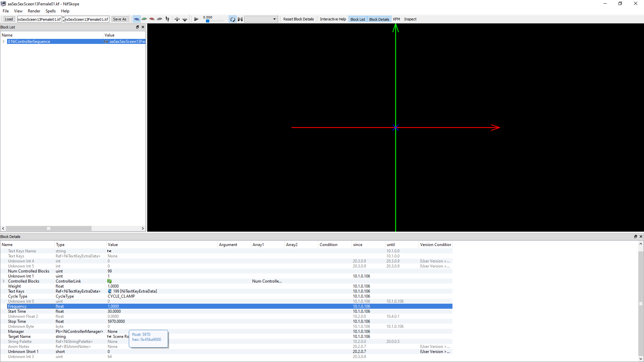The image size is (644, 362).
Task: Enable the KFM view
Action: (x=396, y=19)
